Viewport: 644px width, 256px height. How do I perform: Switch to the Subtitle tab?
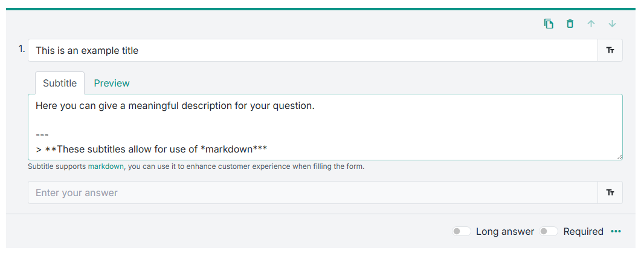[x=60, y=83]
